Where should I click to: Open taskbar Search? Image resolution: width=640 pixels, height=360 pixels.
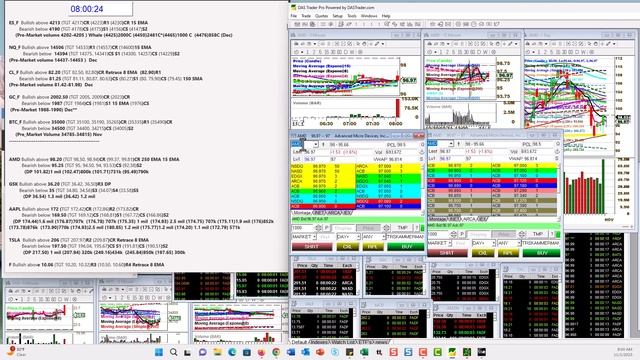pos(173,352)
